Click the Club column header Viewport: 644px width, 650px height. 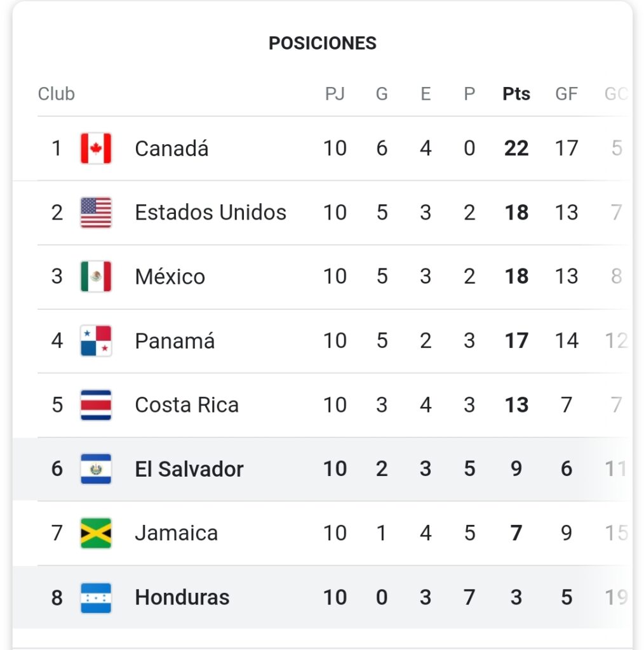(x=57, y=94)
